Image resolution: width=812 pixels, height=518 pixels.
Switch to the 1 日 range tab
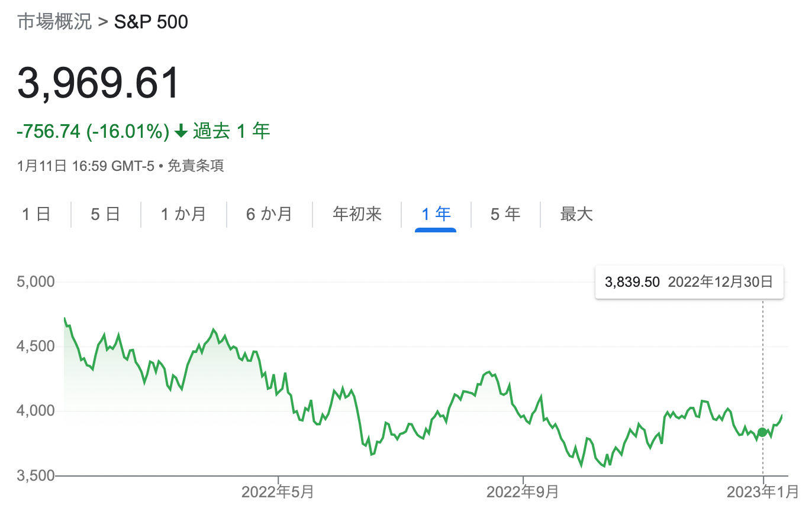pyautogui.click(x=36, y=213)
